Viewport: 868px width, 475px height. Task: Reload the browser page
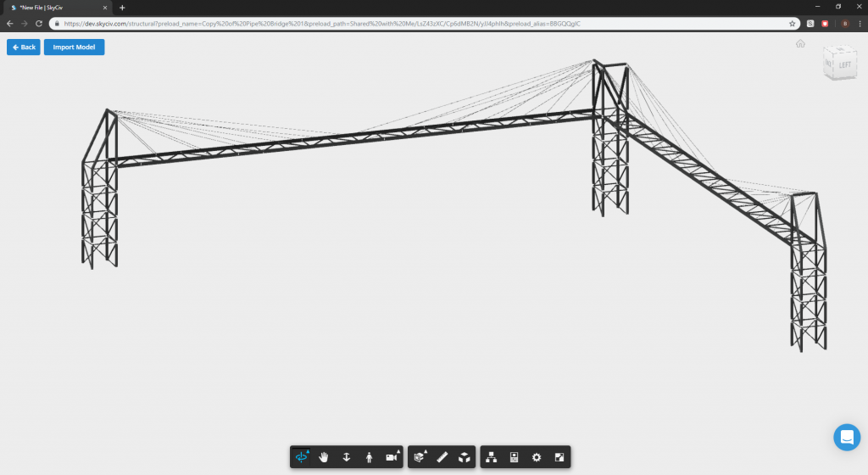(39, 24)
